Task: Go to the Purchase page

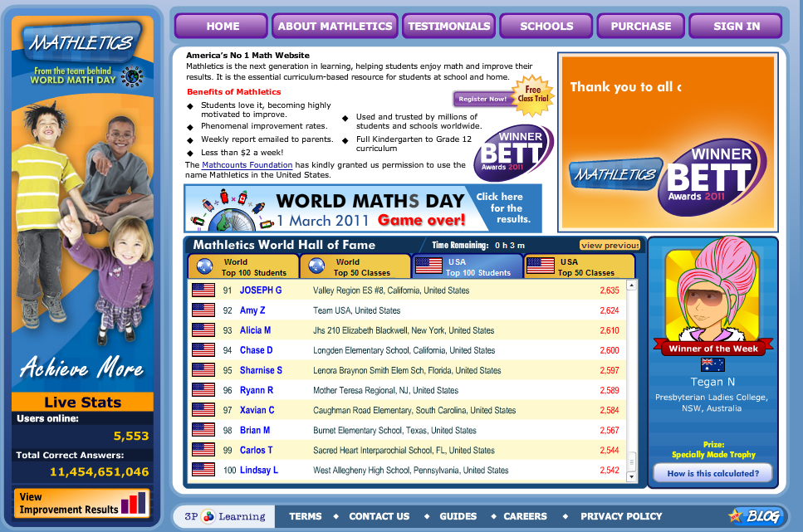Action: point(641,26)
